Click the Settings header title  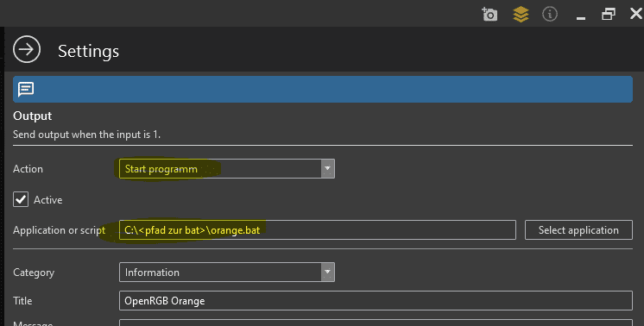coord(88,51)
